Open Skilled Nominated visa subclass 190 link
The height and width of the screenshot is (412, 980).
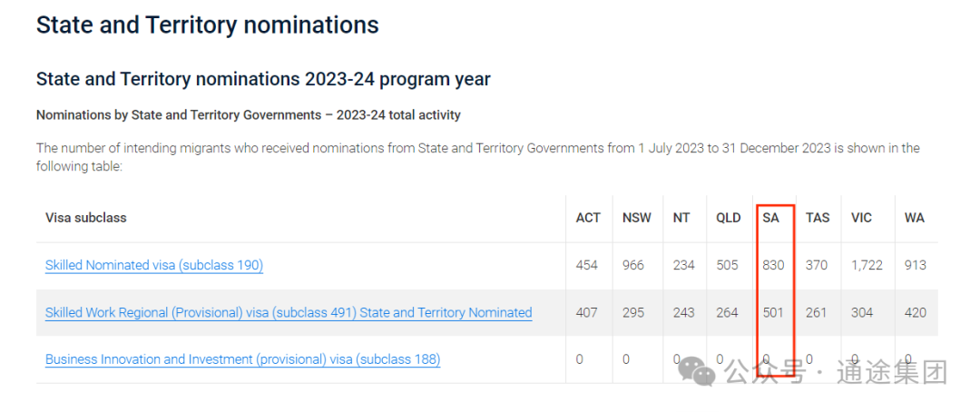153,265
